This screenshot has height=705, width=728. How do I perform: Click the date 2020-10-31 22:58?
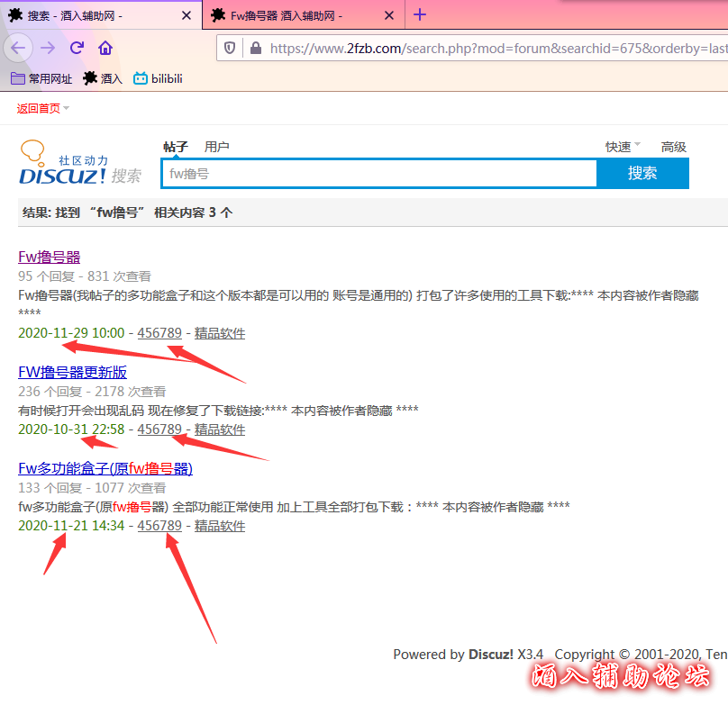click(71, 429)
